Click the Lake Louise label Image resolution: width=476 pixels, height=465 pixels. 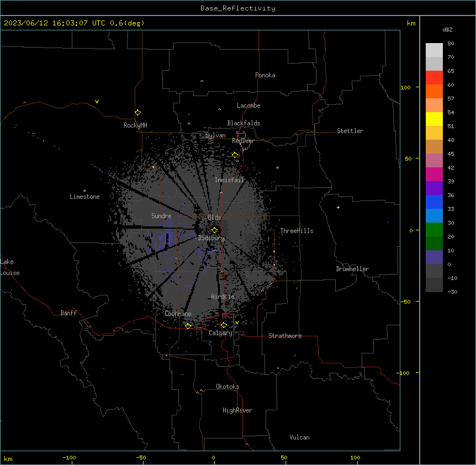(x=10, y=267)
